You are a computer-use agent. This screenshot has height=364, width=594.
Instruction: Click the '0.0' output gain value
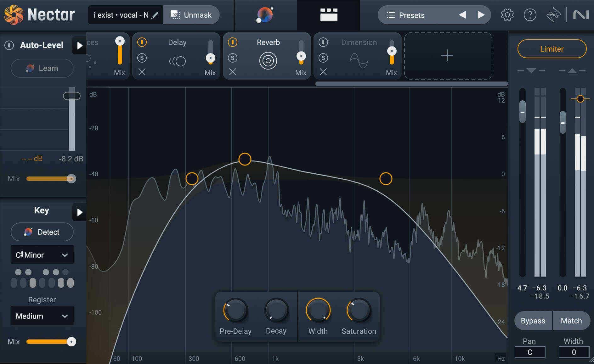[563, 288]
